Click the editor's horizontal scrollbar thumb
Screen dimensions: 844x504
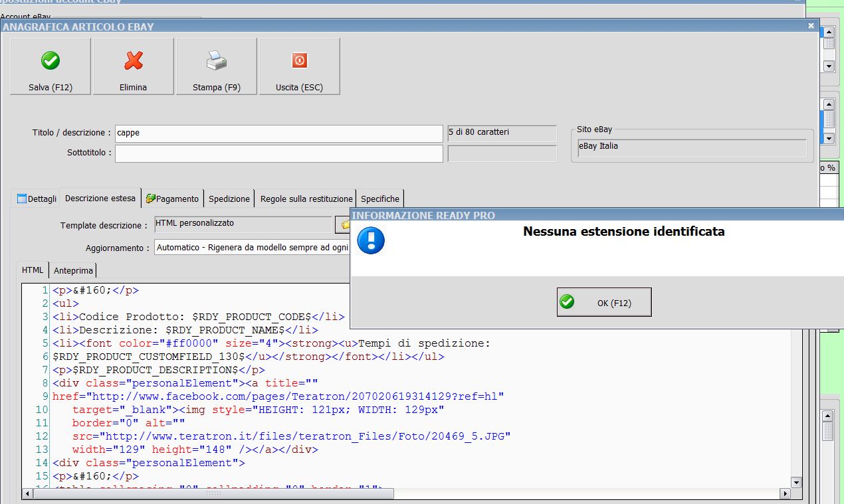pyautogui.click(x=213, y=494)
